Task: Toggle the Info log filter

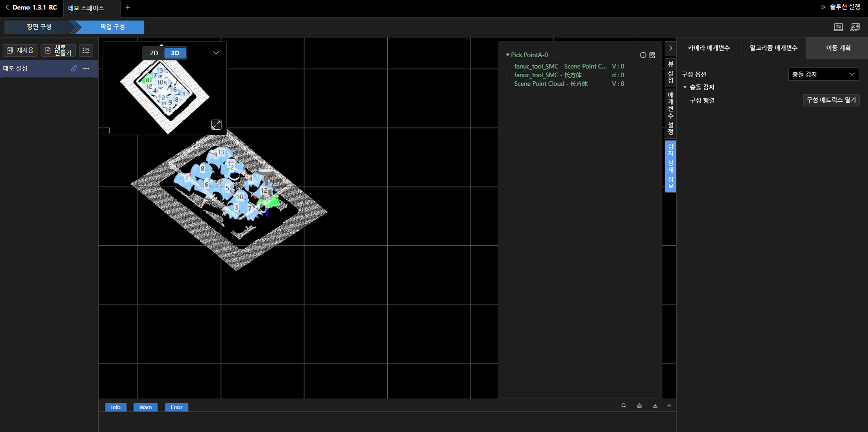Action: click(x=116, y=407)
